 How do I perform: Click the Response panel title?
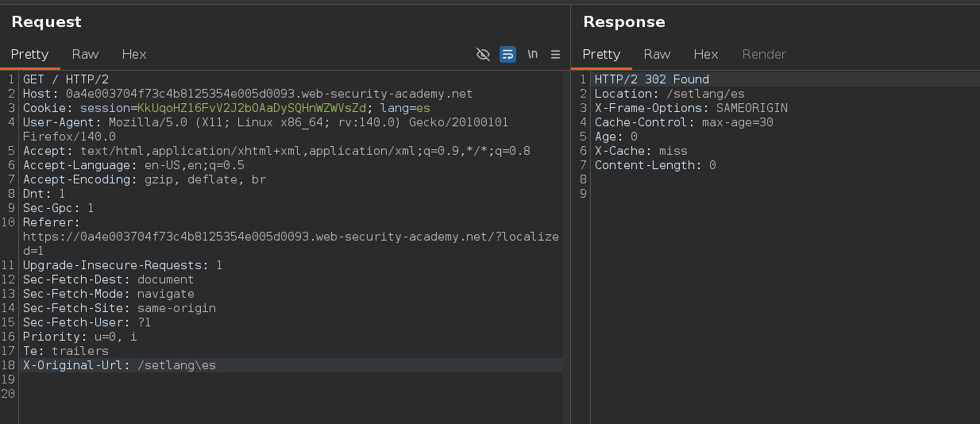(624, 22)
